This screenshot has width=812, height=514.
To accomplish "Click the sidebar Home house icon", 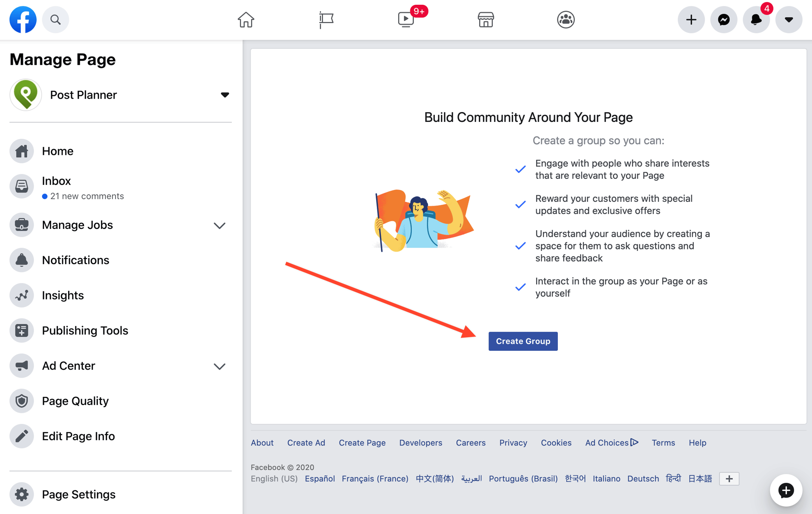I will tap(22, 151).
